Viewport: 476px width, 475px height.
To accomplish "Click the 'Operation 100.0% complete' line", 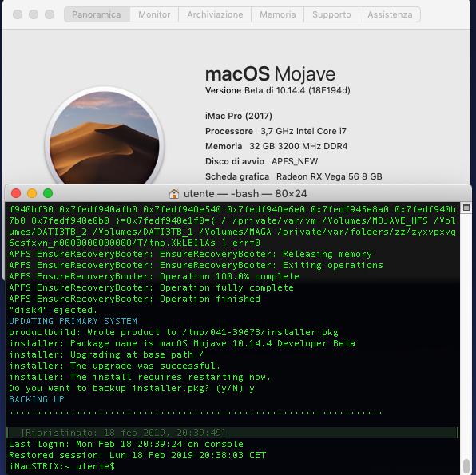I will click(x=154, y=276).
